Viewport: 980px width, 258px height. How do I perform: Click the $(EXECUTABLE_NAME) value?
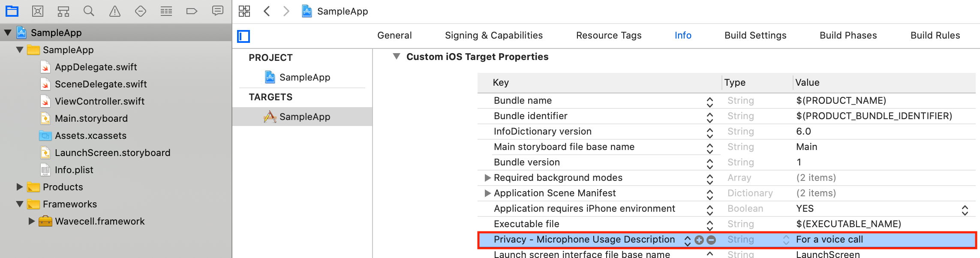(x=849, y=224)
